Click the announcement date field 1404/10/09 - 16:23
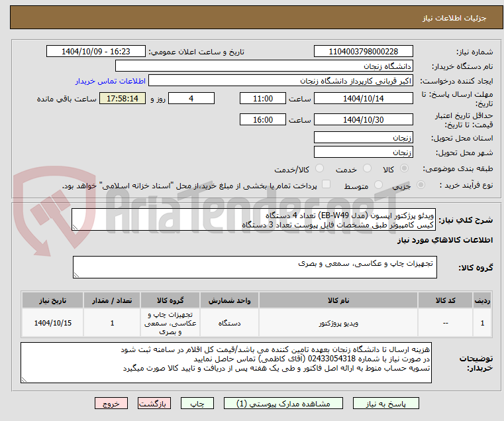 pyautogui.click(x=96, y=52)
